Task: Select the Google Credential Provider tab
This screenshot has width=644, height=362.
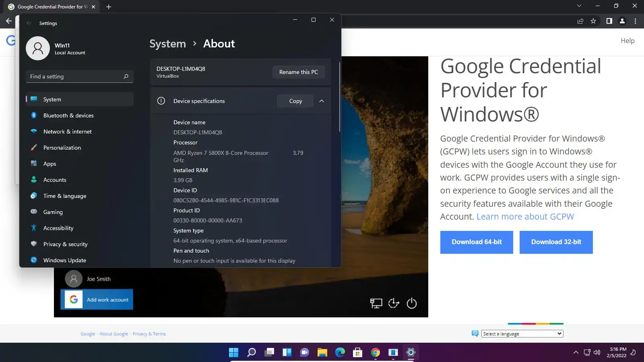Action: 52,7
